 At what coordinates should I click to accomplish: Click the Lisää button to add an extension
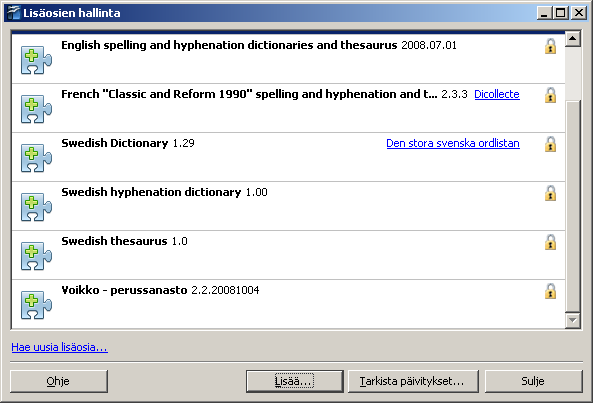coord(295,381)
